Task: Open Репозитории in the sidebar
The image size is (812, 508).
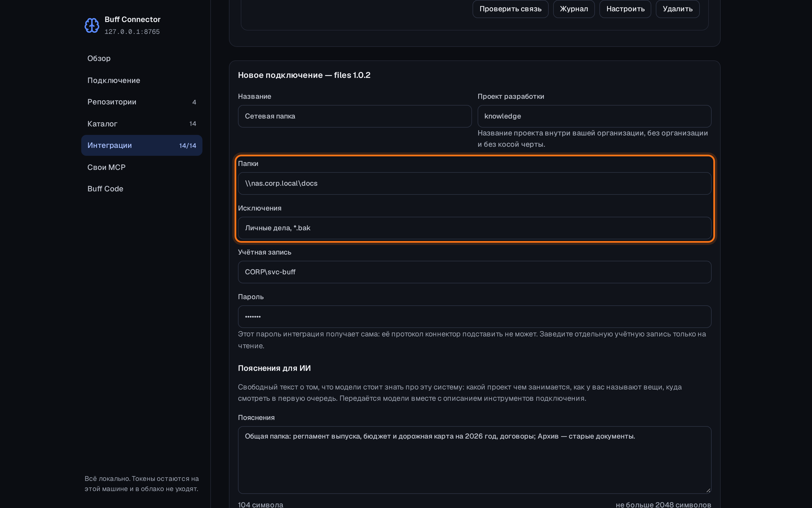Action: click(142, 102)
